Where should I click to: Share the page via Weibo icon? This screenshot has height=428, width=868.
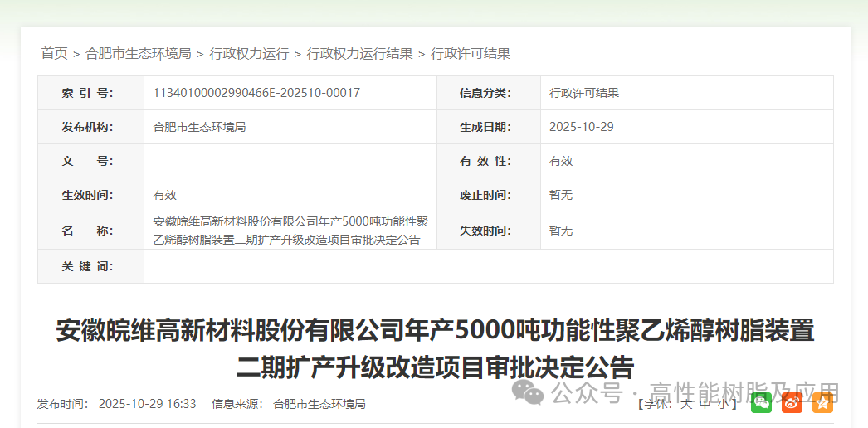(792, 403)
